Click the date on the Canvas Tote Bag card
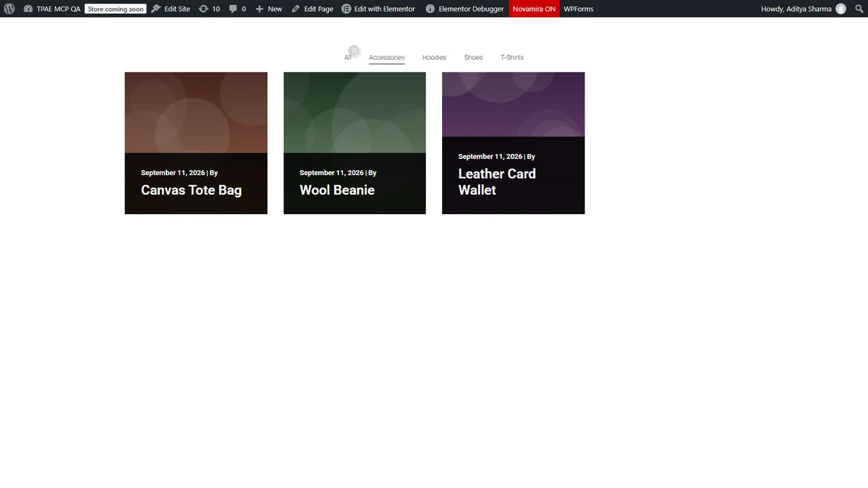 click(x=173, y=173)
